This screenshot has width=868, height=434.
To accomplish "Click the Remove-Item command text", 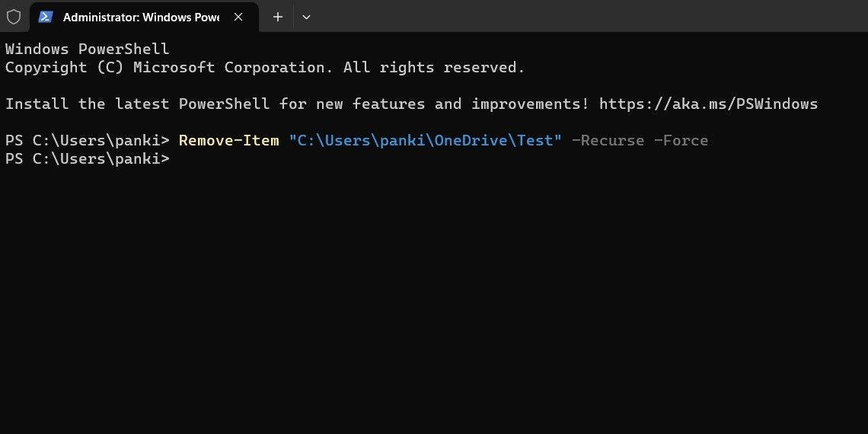I will 228,140.
